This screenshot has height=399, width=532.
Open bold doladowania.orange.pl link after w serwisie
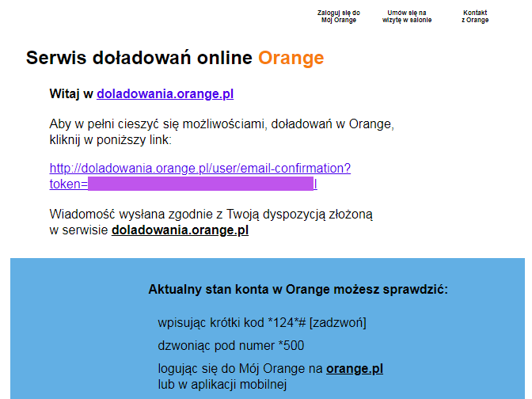[x=180, y=230]
